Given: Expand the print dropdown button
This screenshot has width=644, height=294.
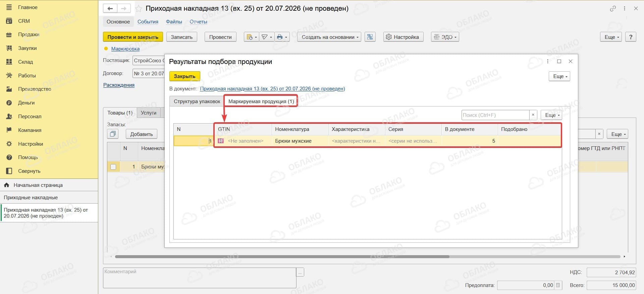Looking at the screenshot, I should 282,37.
